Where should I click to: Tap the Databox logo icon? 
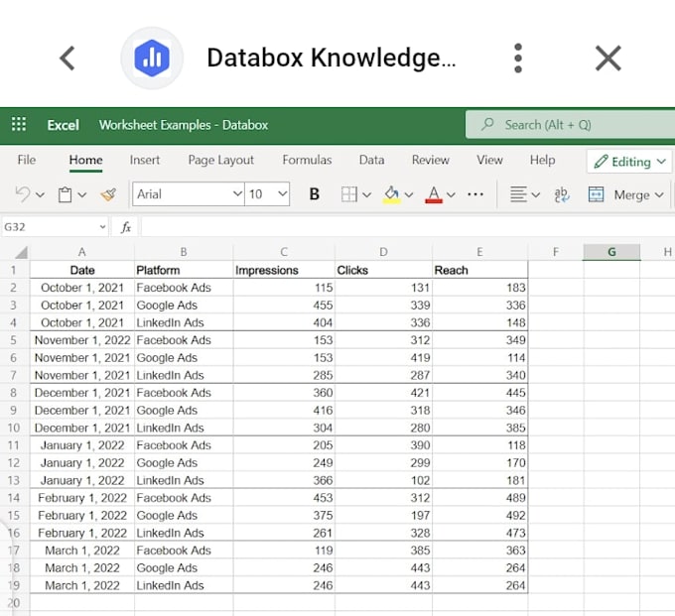152,59
